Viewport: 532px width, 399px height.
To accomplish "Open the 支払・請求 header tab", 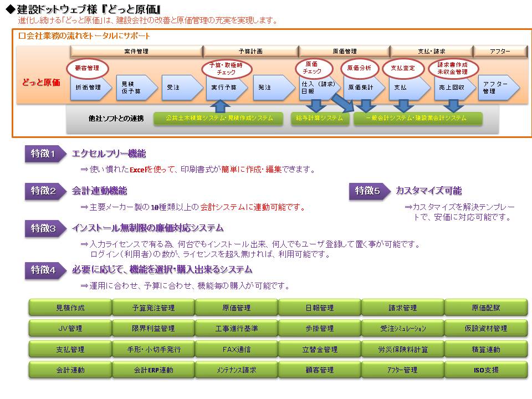I will tap(431, 51).
